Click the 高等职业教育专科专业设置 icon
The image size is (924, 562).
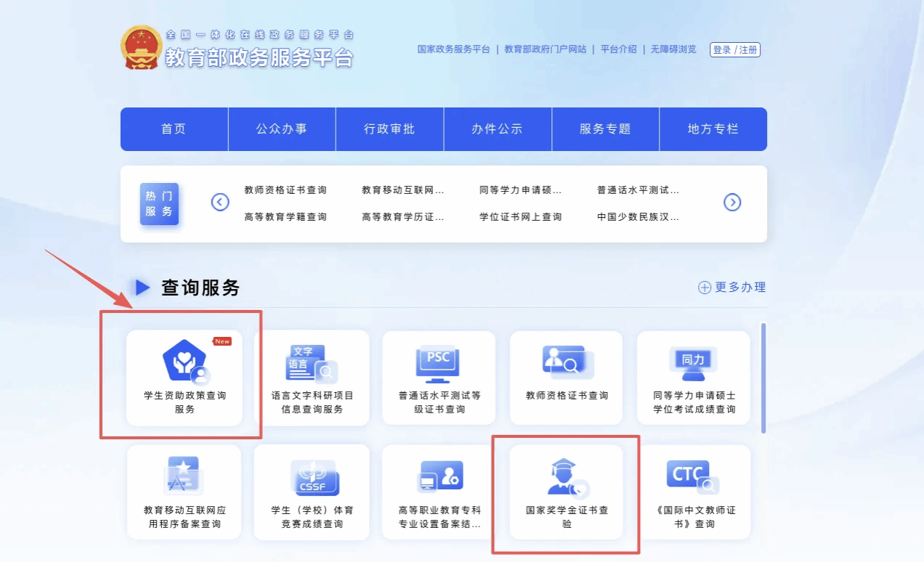click(439, 477)
